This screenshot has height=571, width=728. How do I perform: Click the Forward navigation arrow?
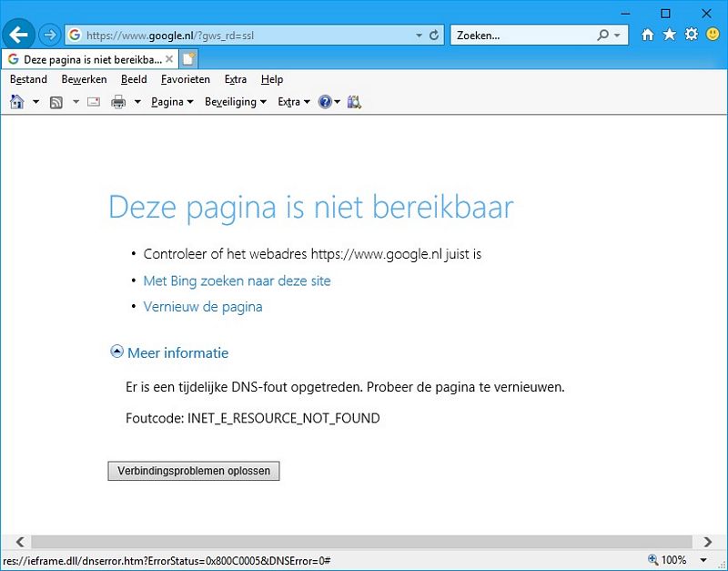click(50, 35)
